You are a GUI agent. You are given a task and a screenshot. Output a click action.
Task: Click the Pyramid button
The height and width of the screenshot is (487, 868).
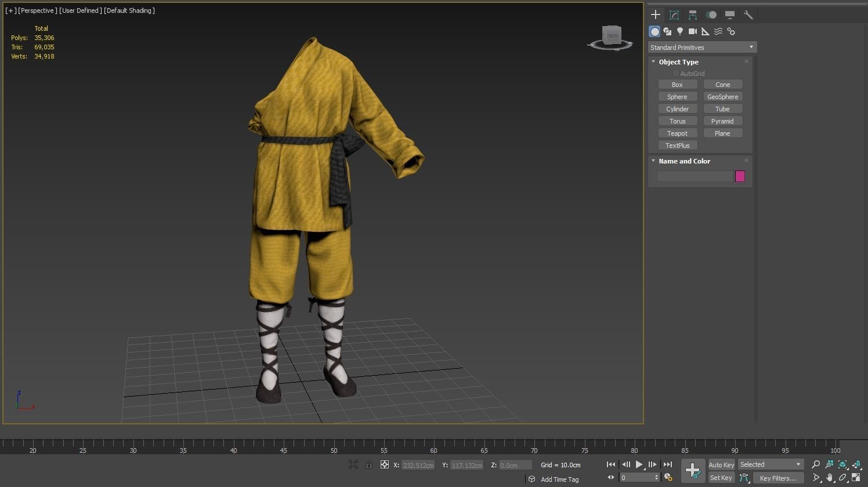coord(723,121)
